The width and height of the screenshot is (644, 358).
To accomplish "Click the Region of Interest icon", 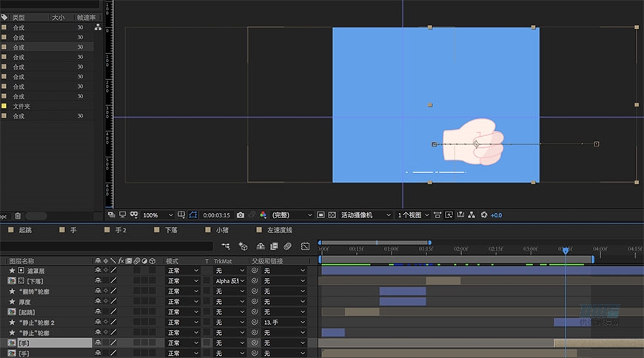I will [x=321, y=215].
